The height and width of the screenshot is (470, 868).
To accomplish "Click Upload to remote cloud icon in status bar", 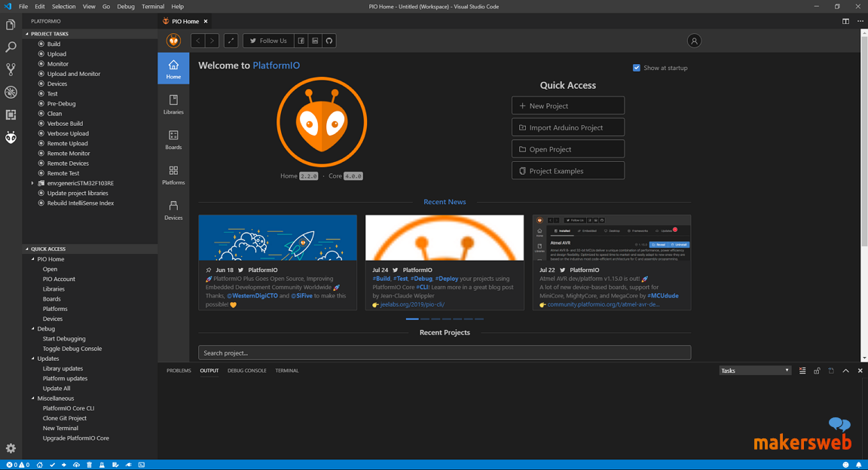I will (x=76, y=465).
